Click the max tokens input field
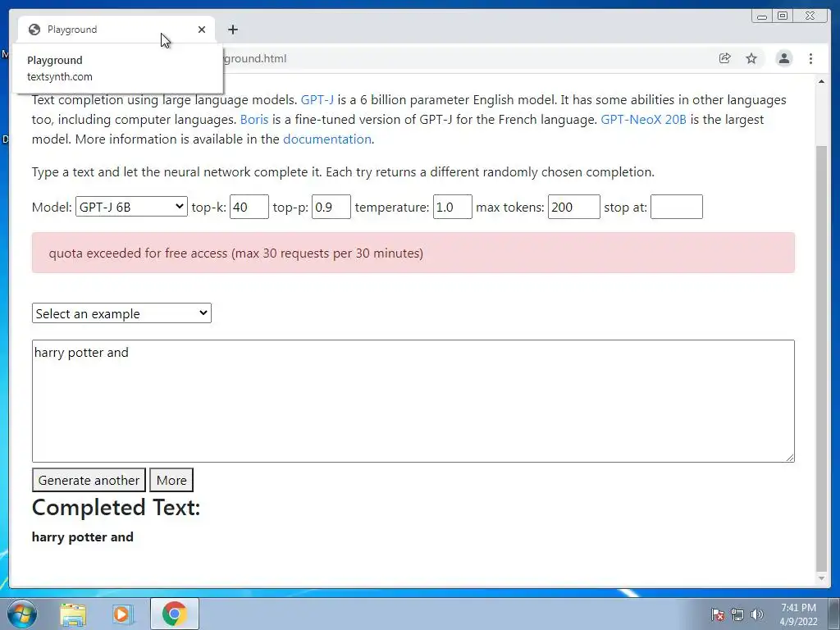 (573, 207)
